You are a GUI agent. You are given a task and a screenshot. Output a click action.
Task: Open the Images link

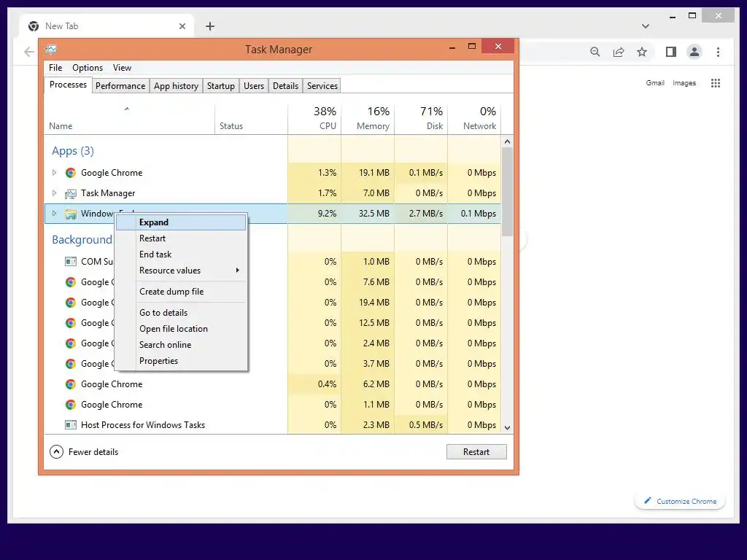684,83
